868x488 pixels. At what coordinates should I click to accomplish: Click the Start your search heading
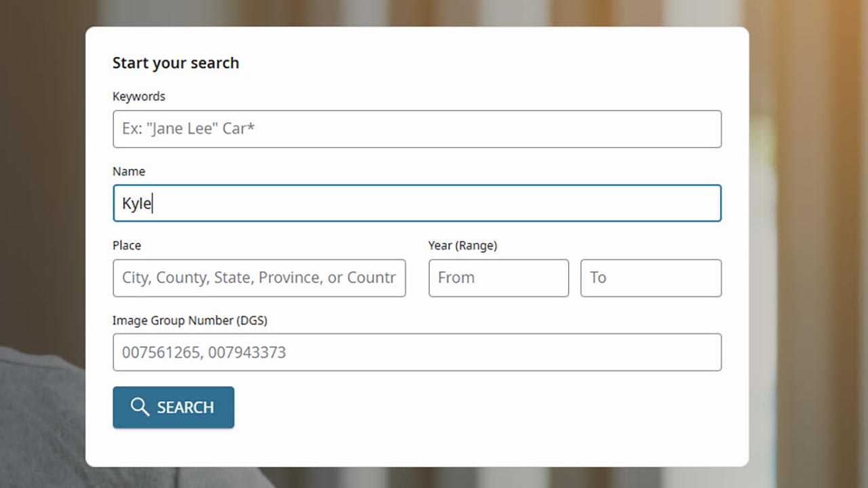click(x=176, y=63)
